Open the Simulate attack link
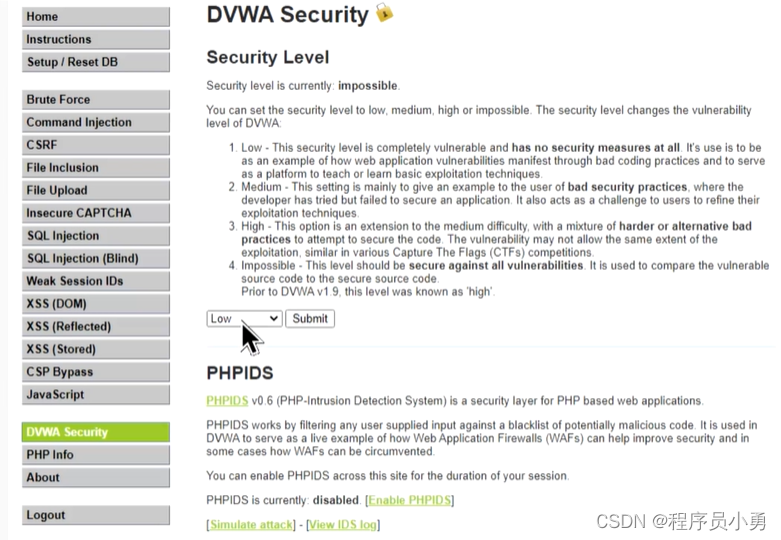Image resolution: width=781 pixels, height=540 pixels. click(251, 525)
